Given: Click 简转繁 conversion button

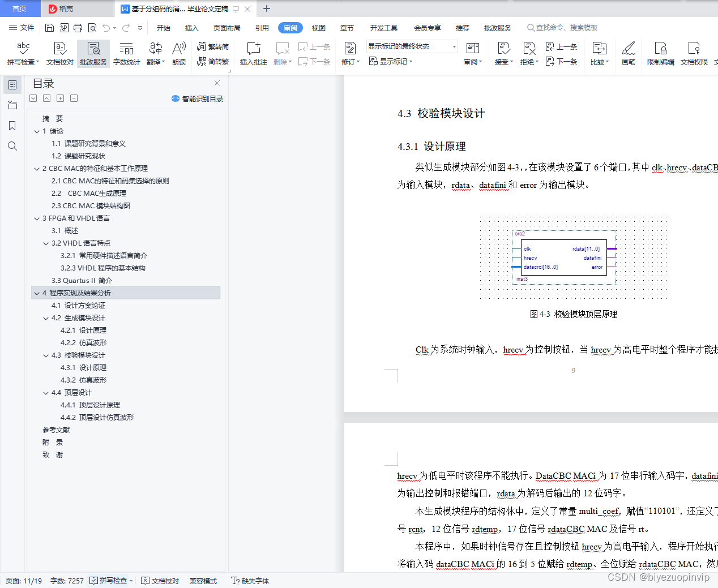Looking at the screenshot, I should pyautogui.click(x=213, y=61).
